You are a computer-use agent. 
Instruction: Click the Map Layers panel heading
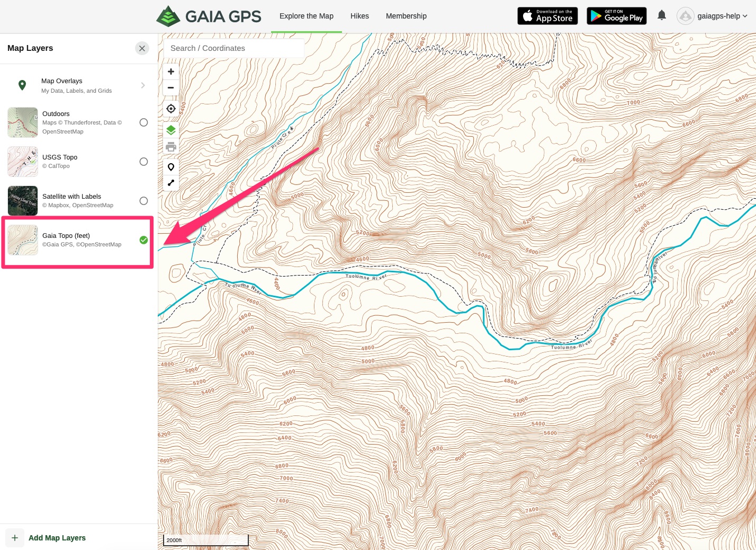30,48
